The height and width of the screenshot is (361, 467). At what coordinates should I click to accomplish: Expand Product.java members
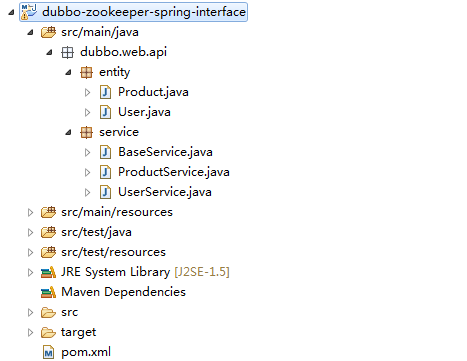[x=87, y=92]
